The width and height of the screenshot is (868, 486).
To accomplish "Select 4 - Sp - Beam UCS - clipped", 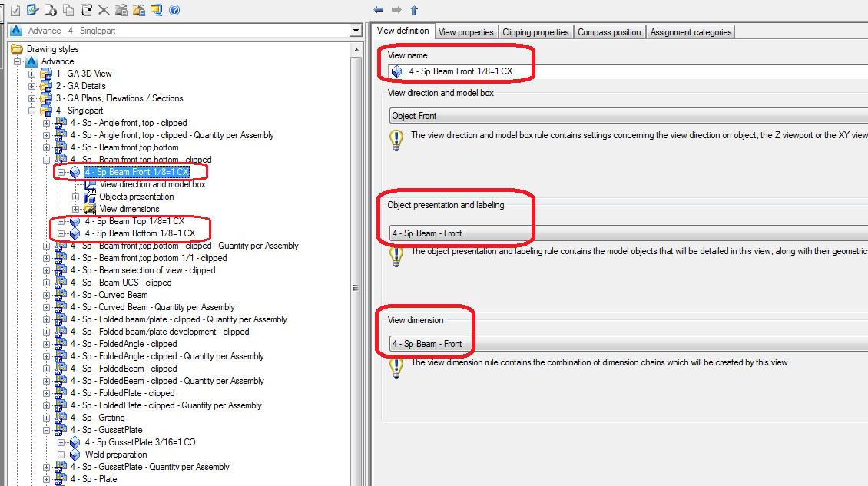I will point(121,283).
